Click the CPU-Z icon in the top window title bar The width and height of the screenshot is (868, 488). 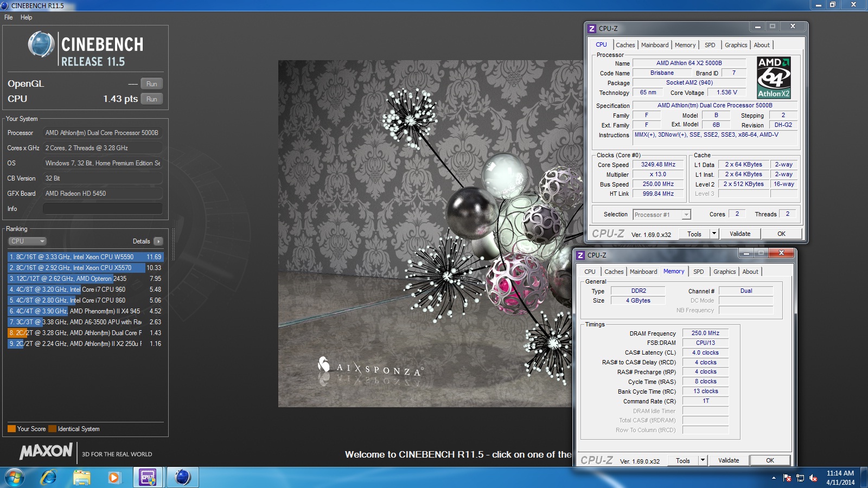[592, 28]
